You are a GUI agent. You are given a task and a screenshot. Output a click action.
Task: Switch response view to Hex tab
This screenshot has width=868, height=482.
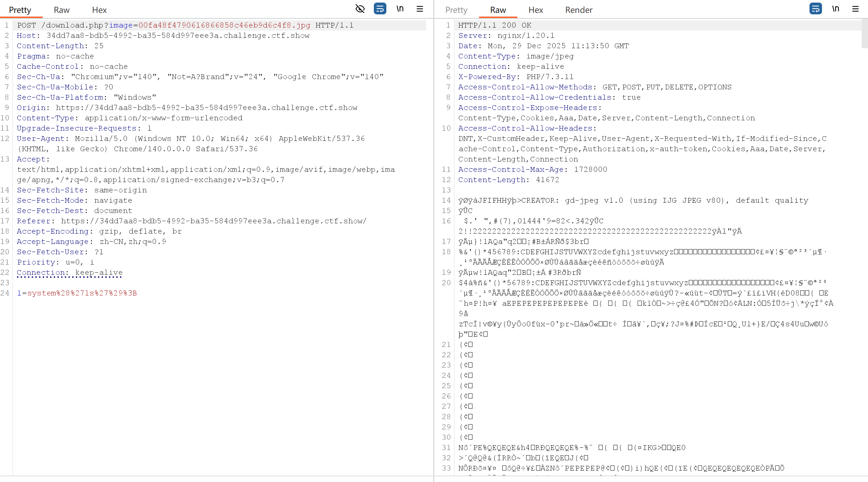point(535,10)
